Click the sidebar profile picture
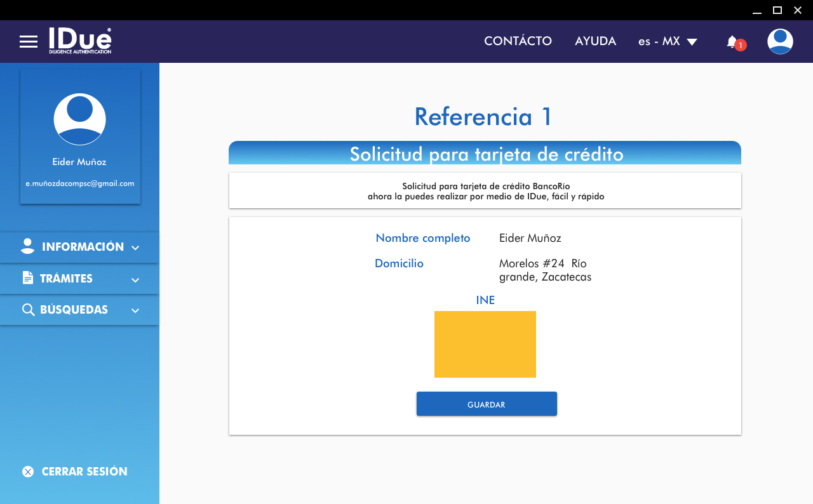This screenshot has width=813, height=504. [x=80, y=119]
